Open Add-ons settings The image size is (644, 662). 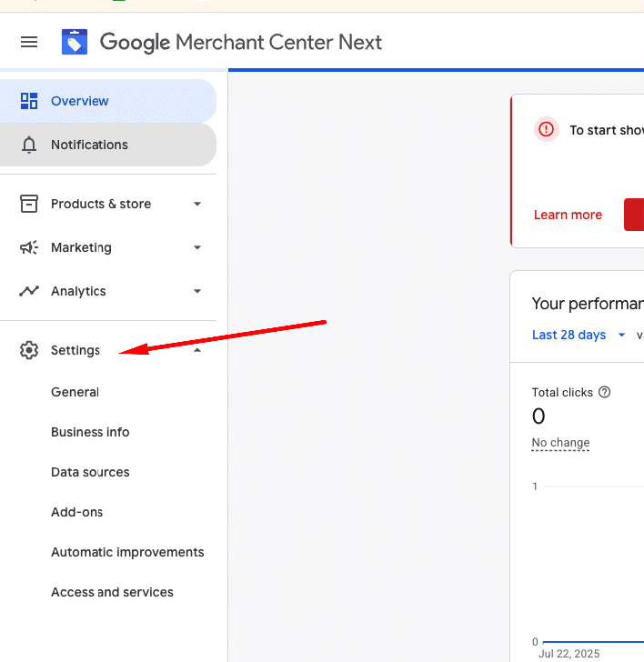tap(76, 512)
